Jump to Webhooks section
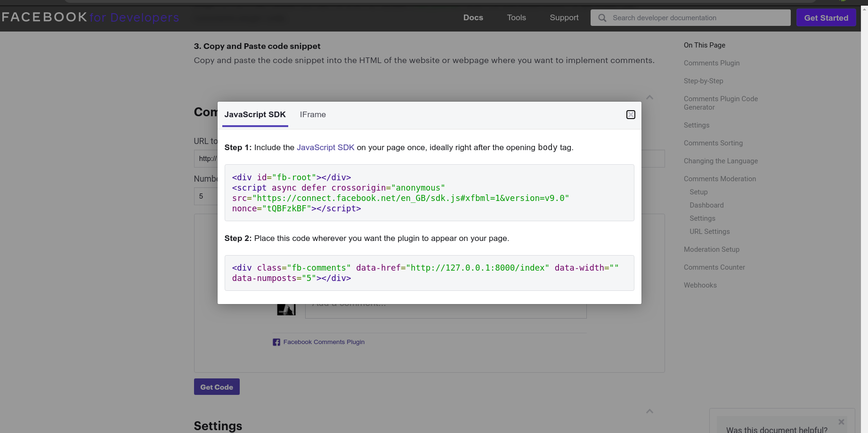868x433 pixels. [x=700, y=285]
